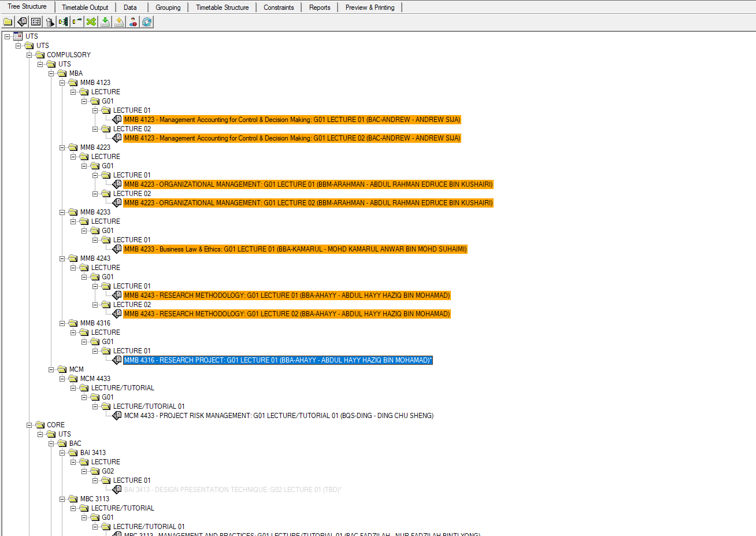Collapse the COMPULSORY tree node
The height and width of the screenshot is (536, 756).
pos(29,55)
